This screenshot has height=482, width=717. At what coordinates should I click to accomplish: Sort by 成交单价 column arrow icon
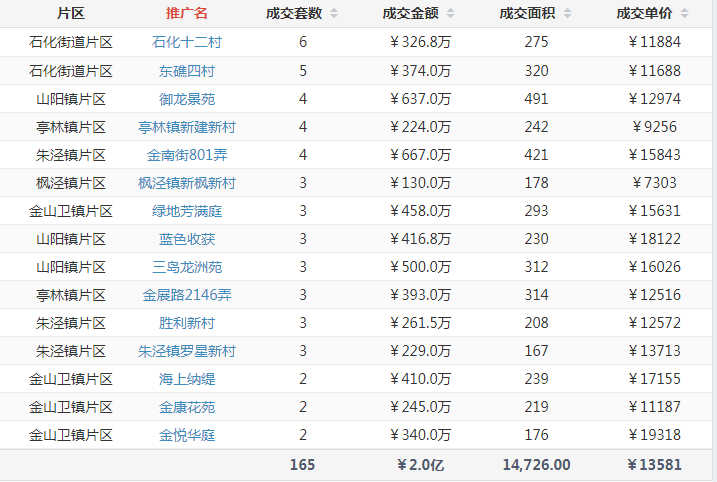click(x=685, y=13)
